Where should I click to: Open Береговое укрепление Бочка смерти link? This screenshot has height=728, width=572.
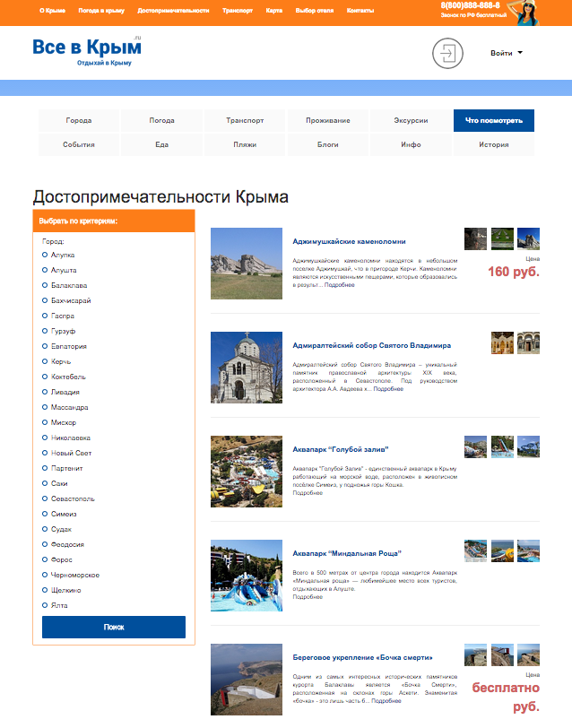tap(362, 657)
